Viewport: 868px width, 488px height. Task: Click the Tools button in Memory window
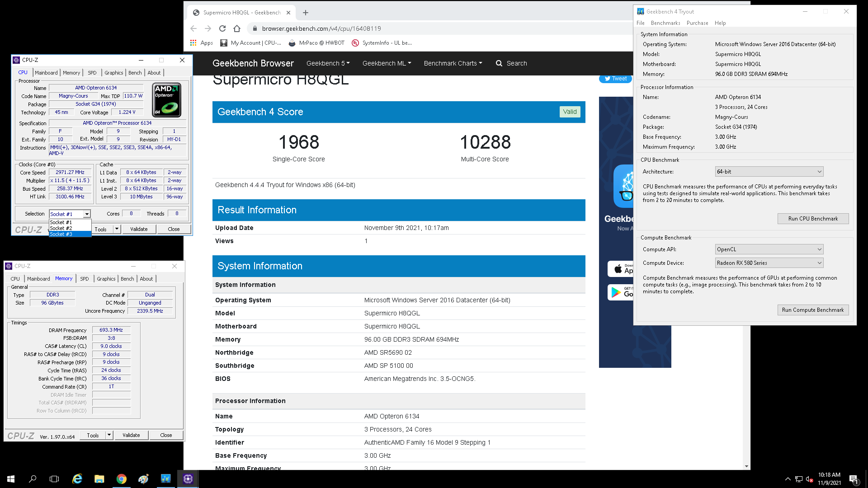point(93,435)
